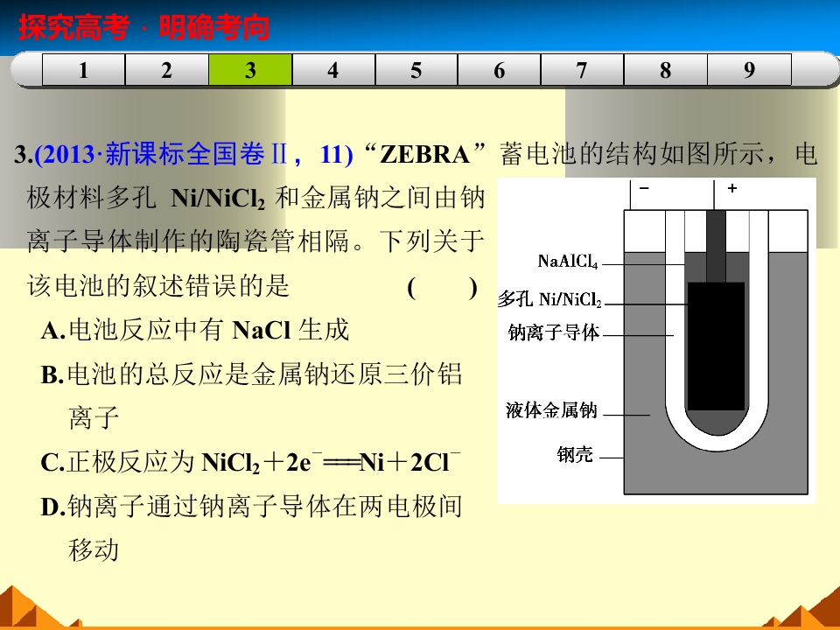Switch to question tab 4
Viewport: 840px width, 630px height.
(x=333, y=70)
